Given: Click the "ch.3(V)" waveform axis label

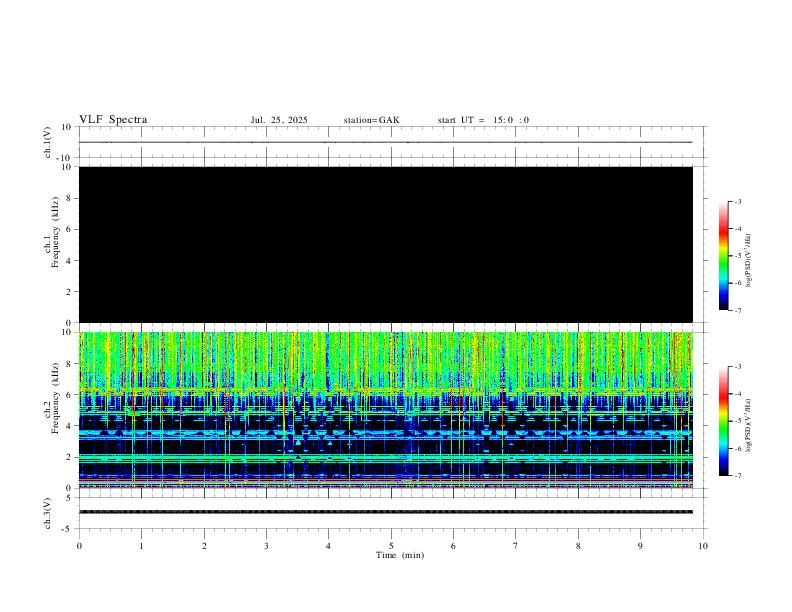Looking at the screenshot, I should point(48,513).
